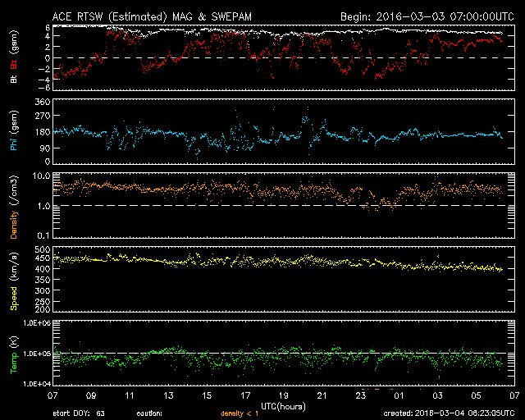Click the '05' hour label on the time axis
525x420 pixels.
[476, 395]
